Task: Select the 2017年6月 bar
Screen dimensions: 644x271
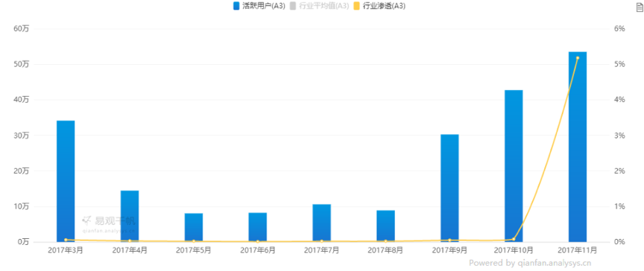Action: [257, 227]
